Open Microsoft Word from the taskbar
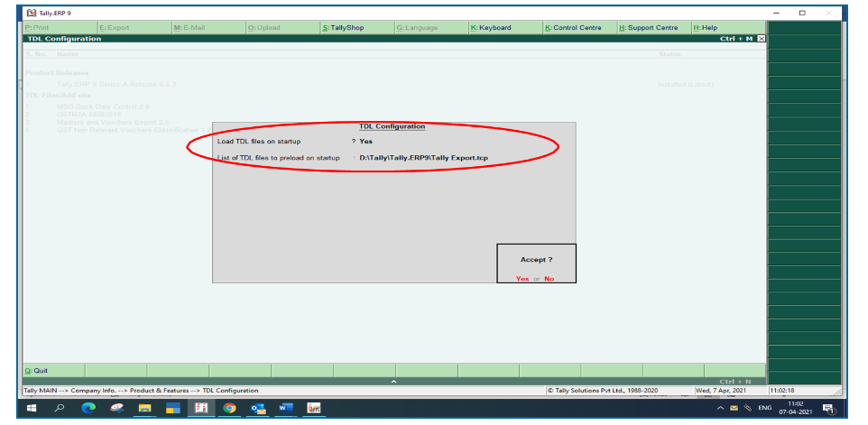The width and height of the screenshot is (868, 425). (286, 409)
